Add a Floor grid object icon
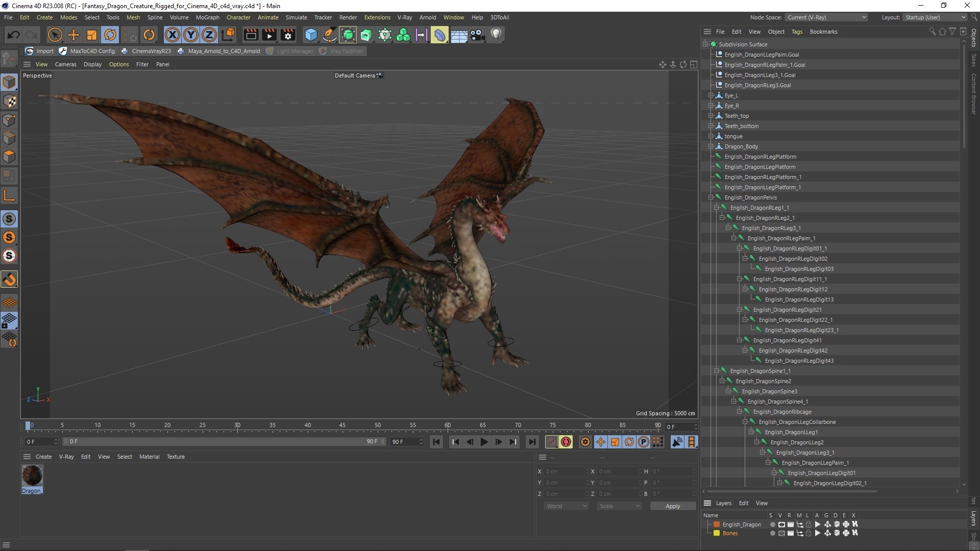 tap(459, 35)
